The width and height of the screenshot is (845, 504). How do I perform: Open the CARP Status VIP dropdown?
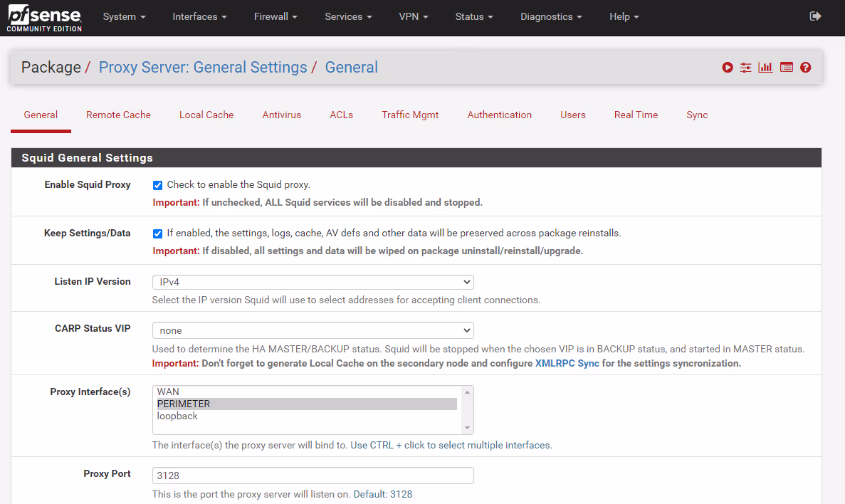[x=313, y=330]
